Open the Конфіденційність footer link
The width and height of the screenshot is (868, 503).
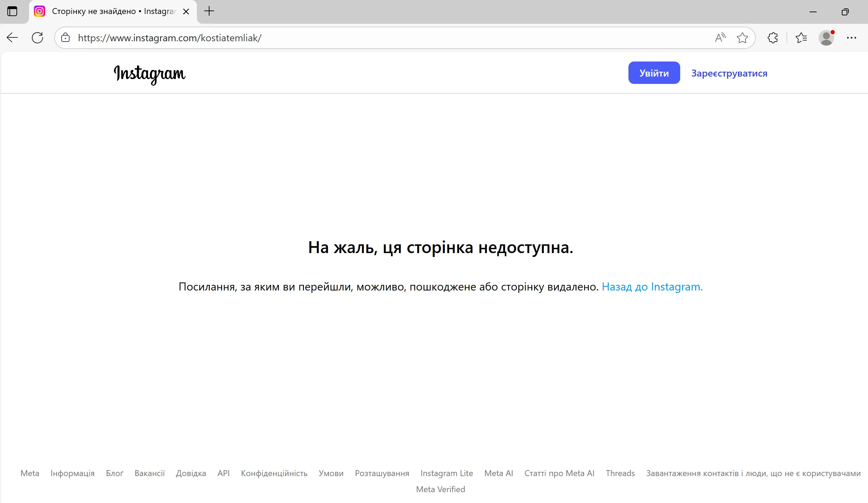(274, 473)
